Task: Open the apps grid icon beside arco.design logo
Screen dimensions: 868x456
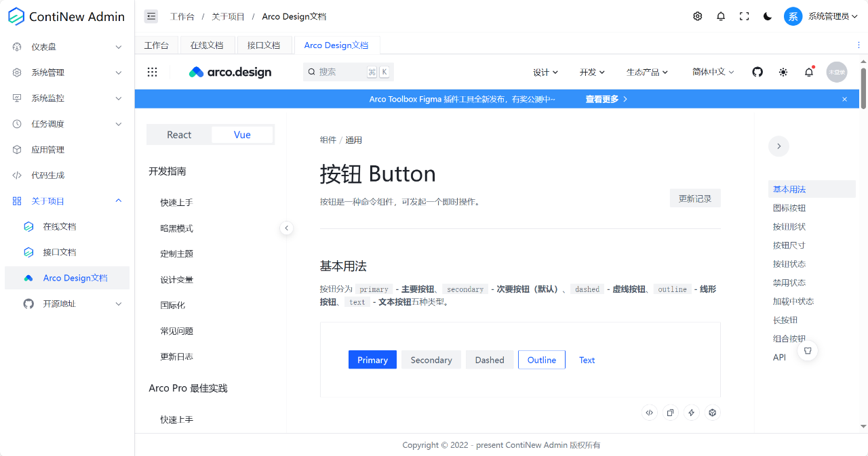Action: coord(153,72)
